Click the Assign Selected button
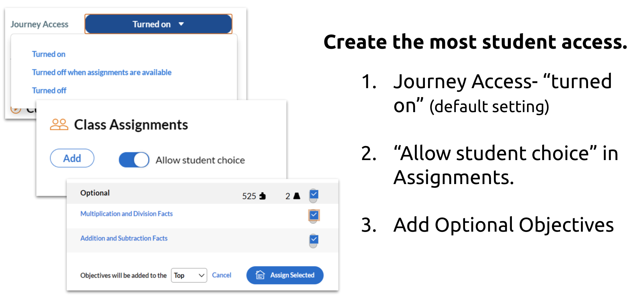 click(285, 275)
